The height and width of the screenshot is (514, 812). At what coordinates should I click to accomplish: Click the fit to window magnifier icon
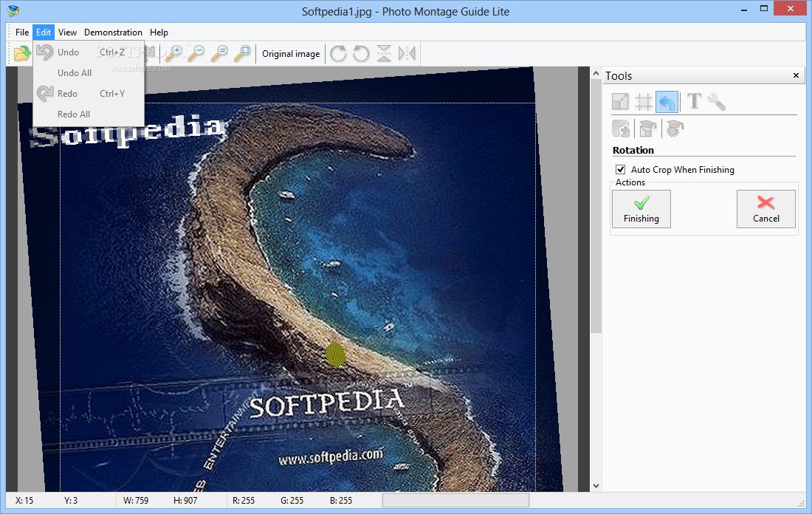pyautogui.click(x=242, y=53)
